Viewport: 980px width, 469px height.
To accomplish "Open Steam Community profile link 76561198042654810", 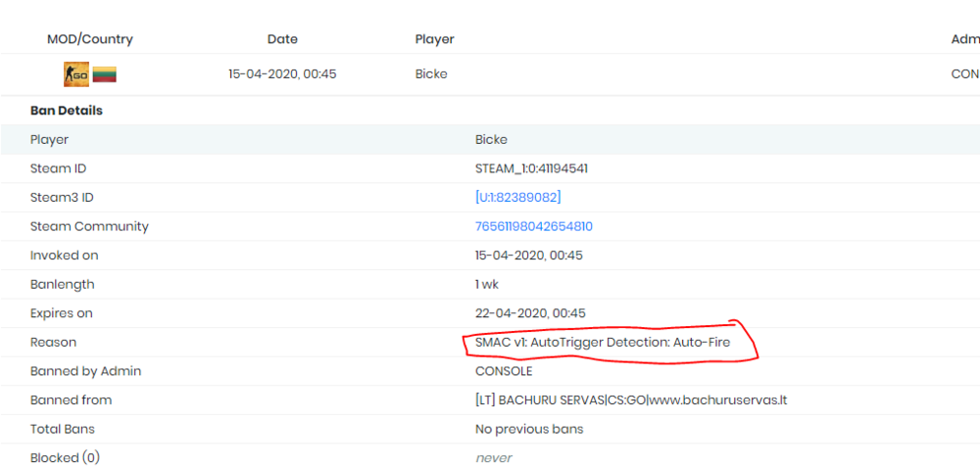I will coord(533,226).
